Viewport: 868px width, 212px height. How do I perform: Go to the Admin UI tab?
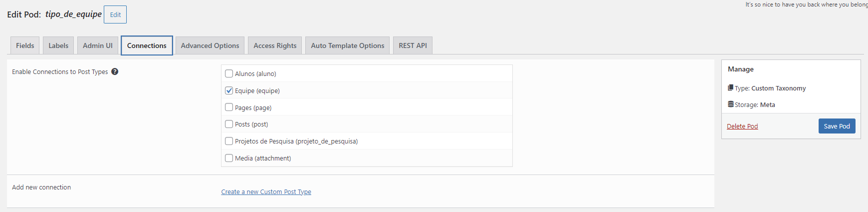tap(98, 45)
